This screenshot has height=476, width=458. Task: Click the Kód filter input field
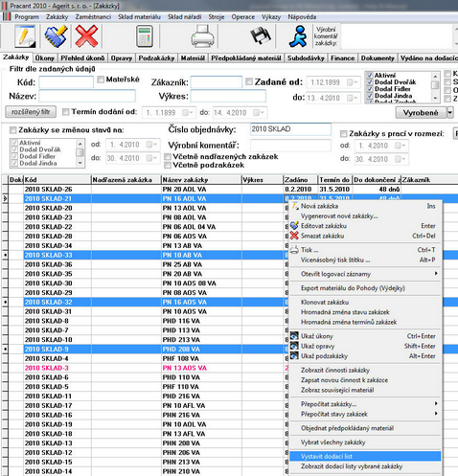[66, 82]
